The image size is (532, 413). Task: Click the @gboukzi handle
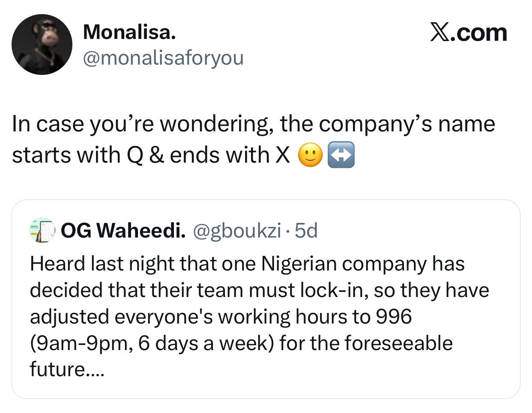pos(237,231)
